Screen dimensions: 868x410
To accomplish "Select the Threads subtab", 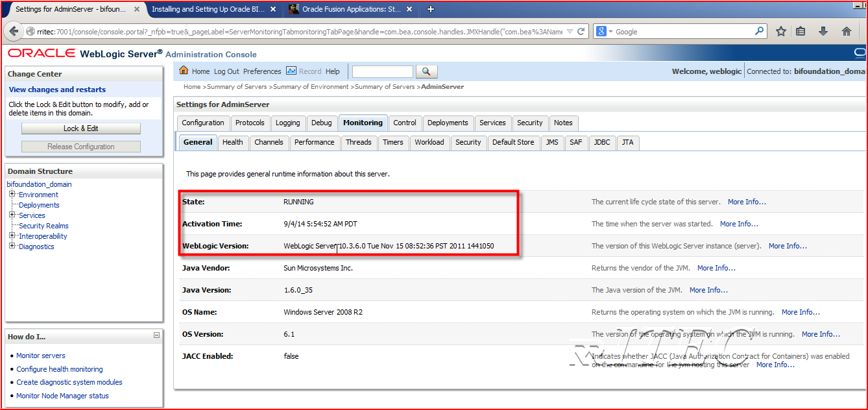I will 358,142.
